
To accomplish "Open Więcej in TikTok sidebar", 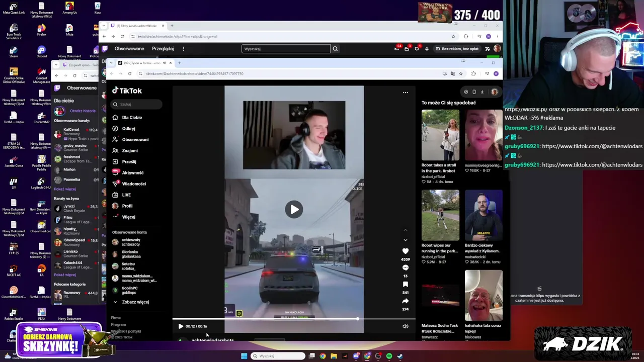I will (124, 217).
